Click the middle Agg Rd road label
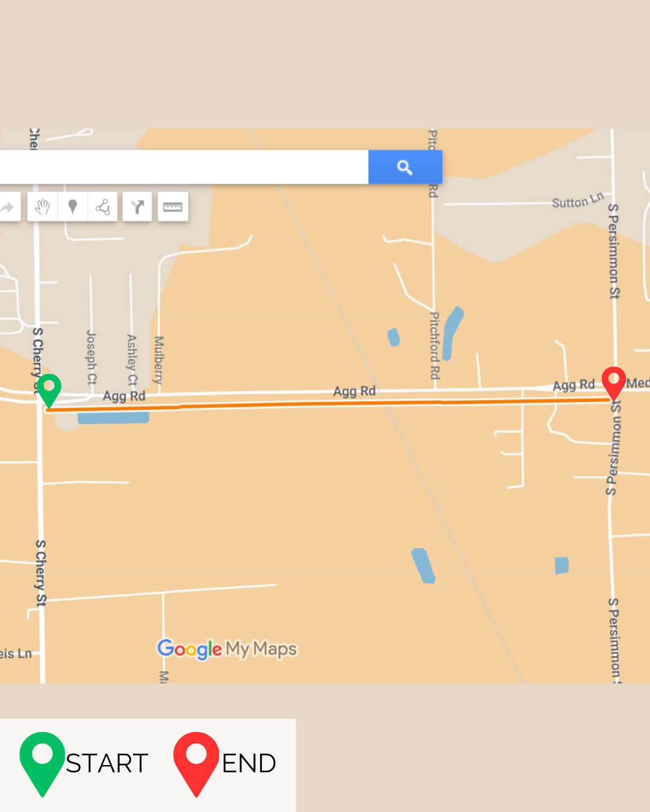650x812 pixels. (354, 391)
